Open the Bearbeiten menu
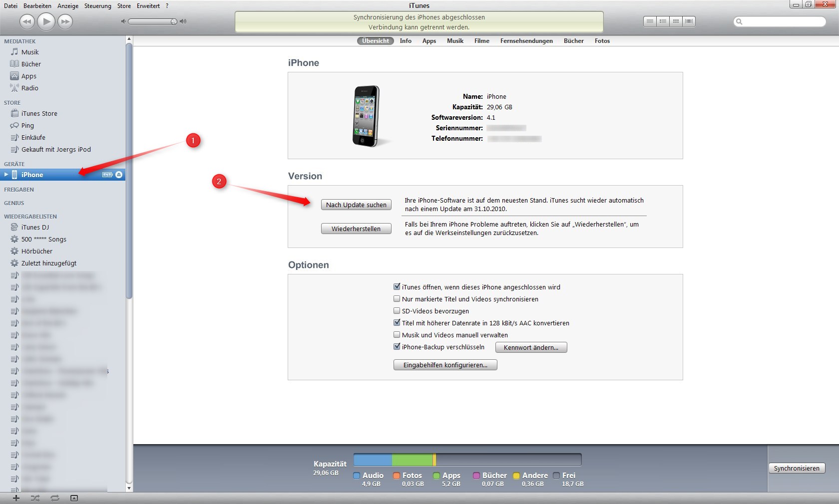 click(x=37, y=6)
